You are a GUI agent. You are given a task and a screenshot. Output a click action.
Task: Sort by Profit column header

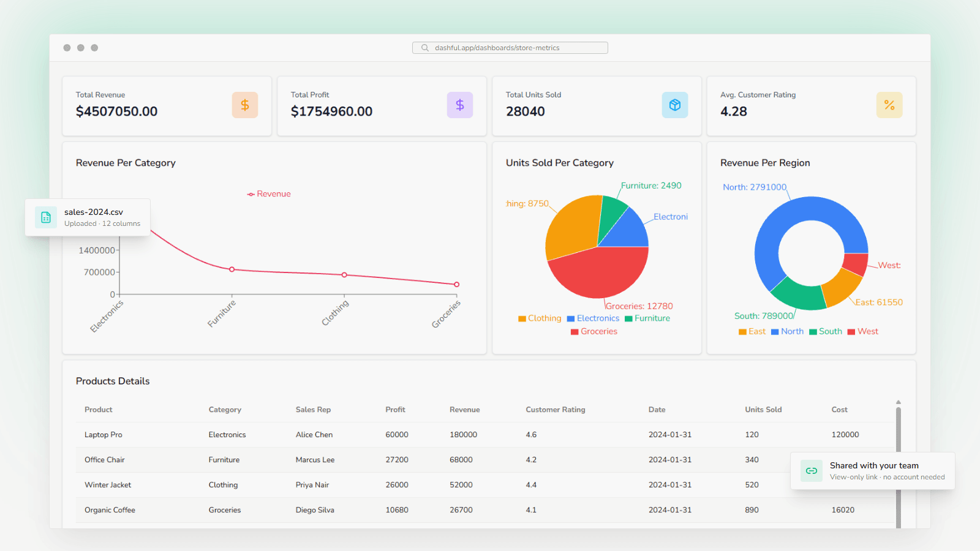(395, 410)
